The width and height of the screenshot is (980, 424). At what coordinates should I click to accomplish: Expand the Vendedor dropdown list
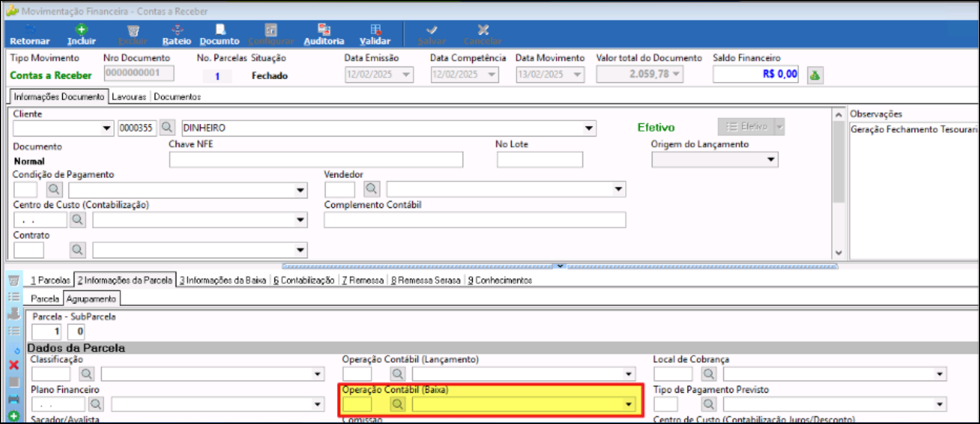[618, 189]
